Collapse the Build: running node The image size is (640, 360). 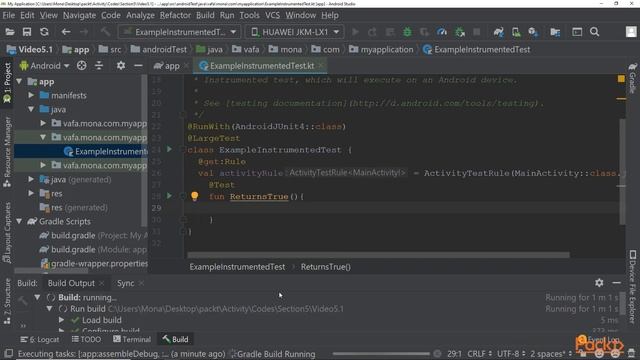point(38,297)
